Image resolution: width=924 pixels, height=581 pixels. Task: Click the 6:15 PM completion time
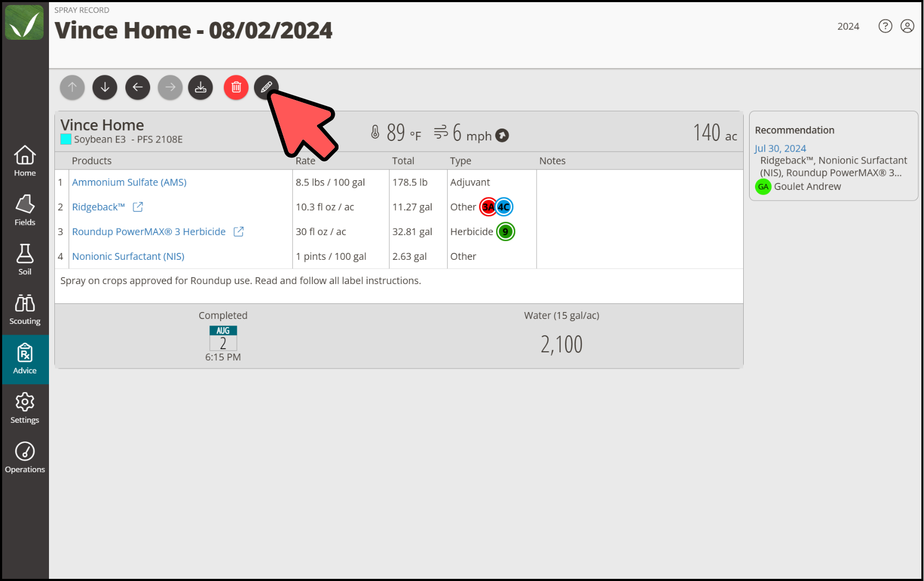click(223, 357)
